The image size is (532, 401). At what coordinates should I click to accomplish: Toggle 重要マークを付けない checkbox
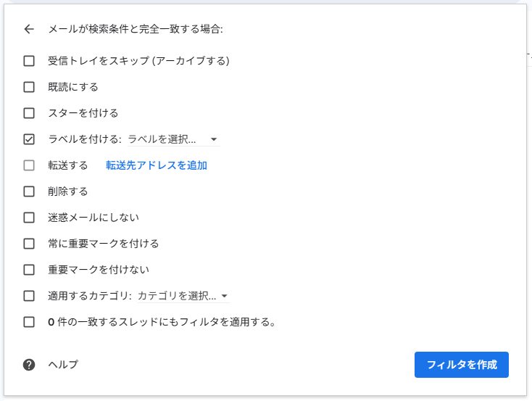29,270
